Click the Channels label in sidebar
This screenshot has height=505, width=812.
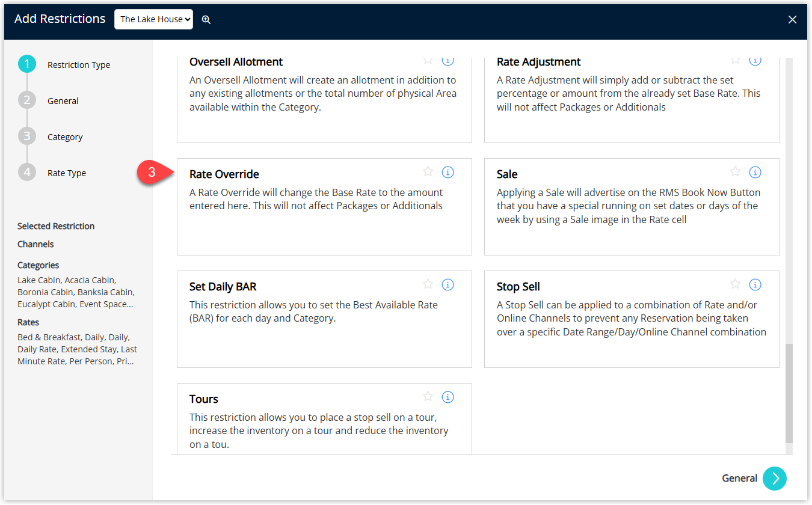(35, 244)
